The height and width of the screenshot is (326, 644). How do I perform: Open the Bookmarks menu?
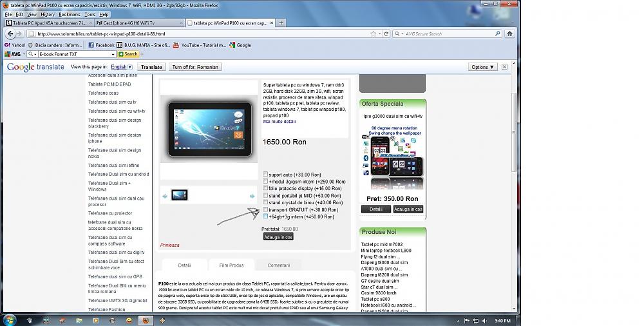[x=70, y=14]
